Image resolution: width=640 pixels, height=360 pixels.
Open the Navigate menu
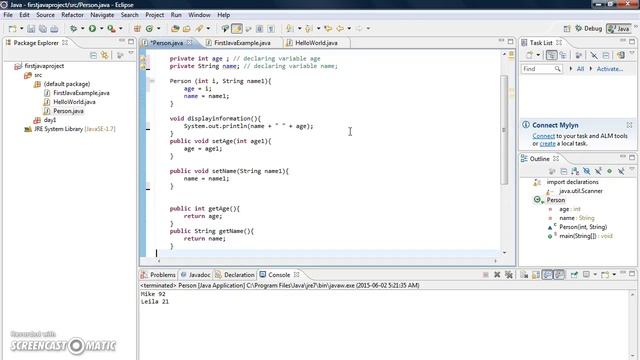click(x=102, y=15)
